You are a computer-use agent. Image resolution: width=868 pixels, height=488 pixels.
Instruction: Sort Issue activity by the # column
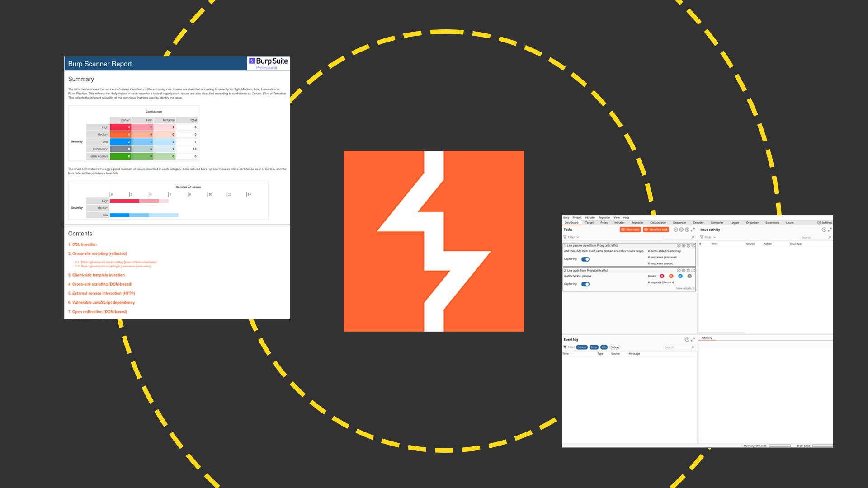(702, 244)
